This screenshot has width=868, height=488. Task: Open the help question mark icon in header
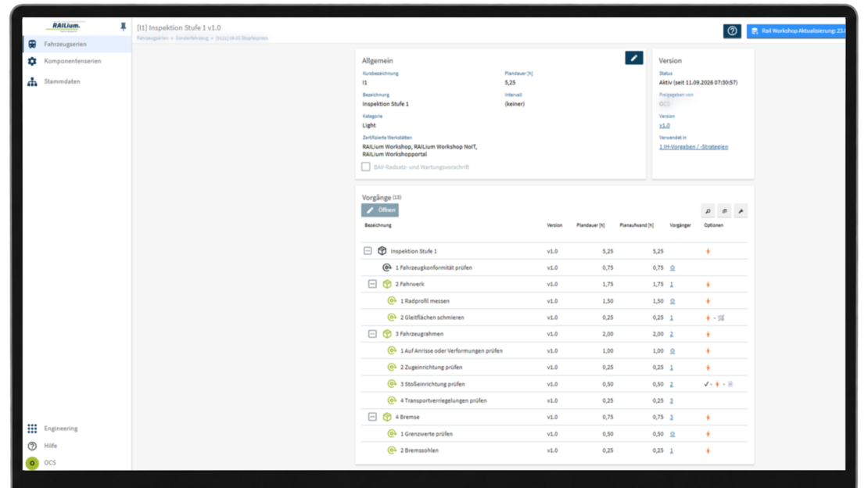pyautogui.click(x=732, y=31)
